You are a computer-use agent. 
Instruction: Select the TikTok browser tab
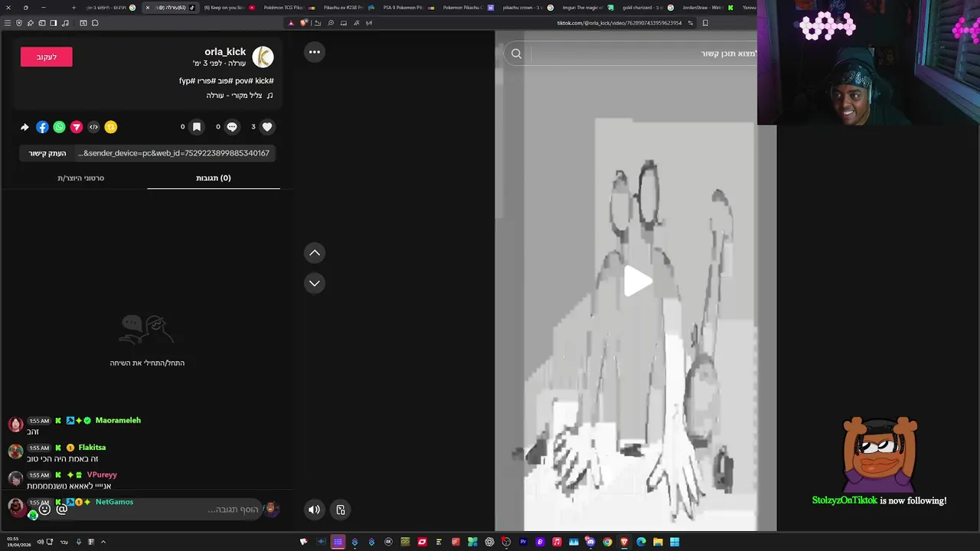171,8
